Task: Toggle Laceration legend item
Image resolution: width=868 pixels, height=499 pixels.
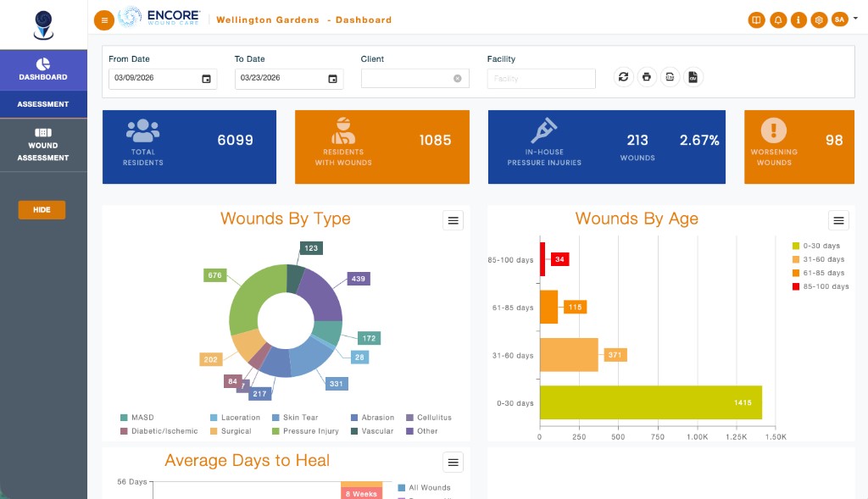Action: pyautogui.click(x=236, y=418)
